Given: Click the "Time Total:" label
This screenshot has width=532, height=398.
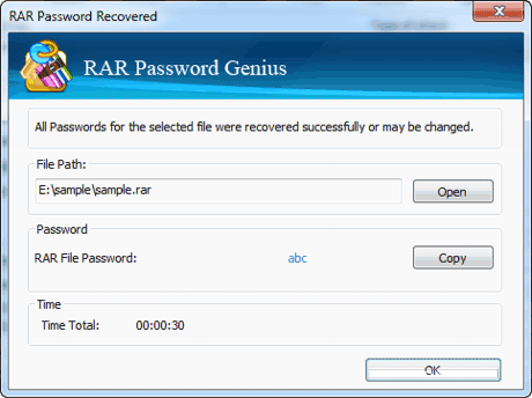Looking at the screenshot, I should [x=70, y=325].
